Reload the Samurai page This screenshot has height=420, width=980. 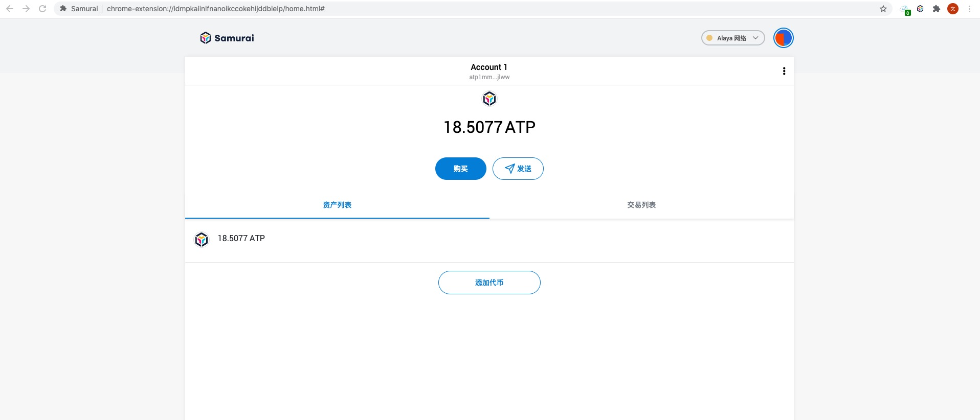[x=42, y=9]
